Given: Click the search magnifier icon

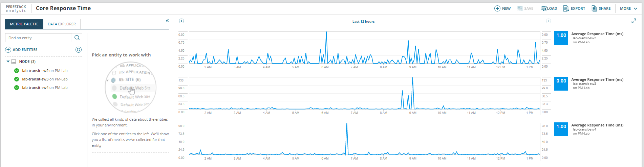Looking at the screenshot, I should coord(77,38).
